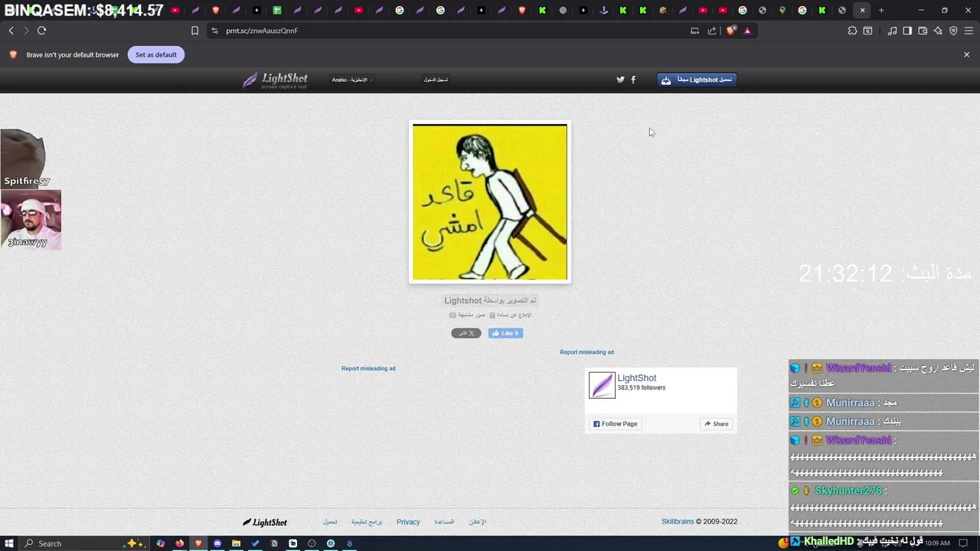Open the Skillbrains footer link
This screenshot has height=551, width=980.
(x=678, y=522)
